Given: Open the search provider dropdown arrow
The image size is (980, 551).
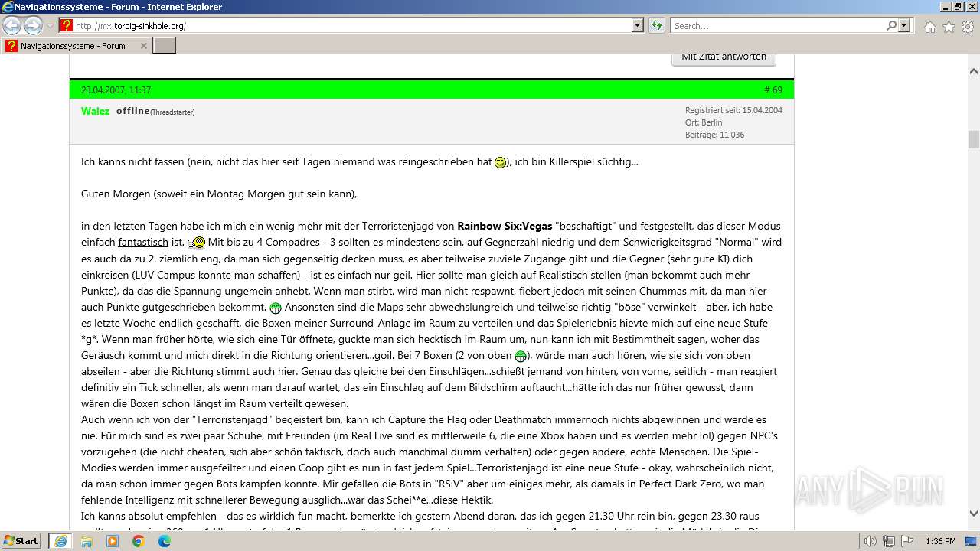Looking at the screenshot, I should [904, 26].
